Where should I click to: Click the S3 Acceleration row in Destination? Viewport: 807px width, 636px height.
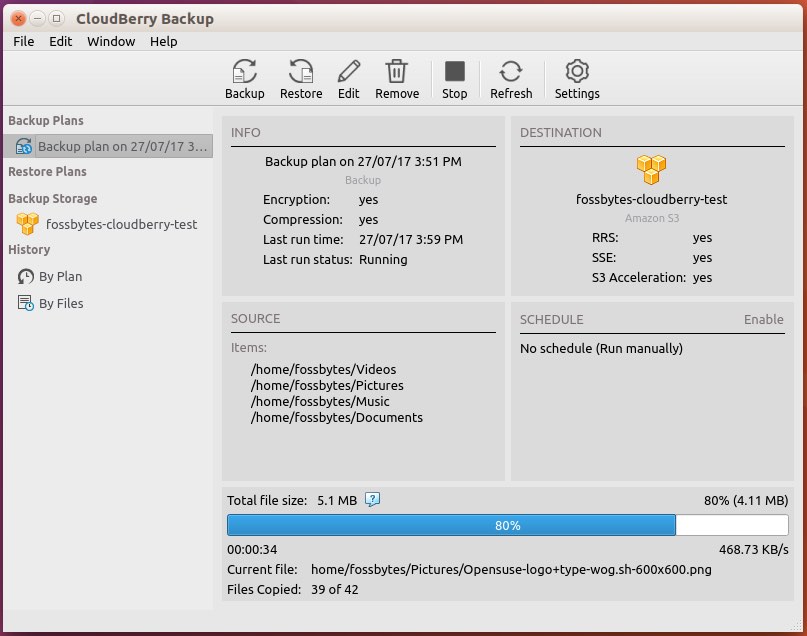[x=652, y=278]
